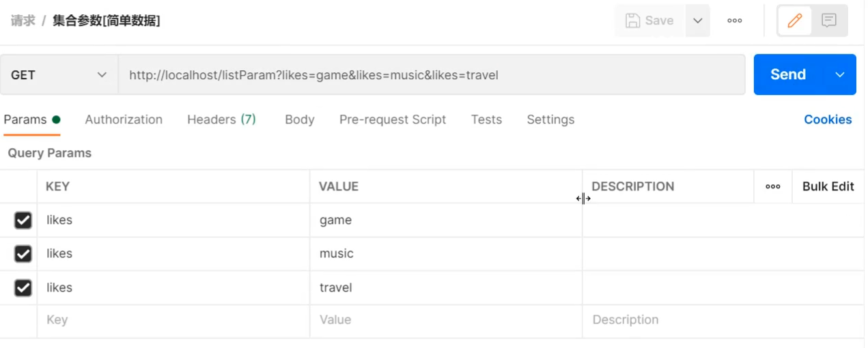Click the floppy disk Save icon
The height and width of the screenshot is (348, 868).
point(632,20)
